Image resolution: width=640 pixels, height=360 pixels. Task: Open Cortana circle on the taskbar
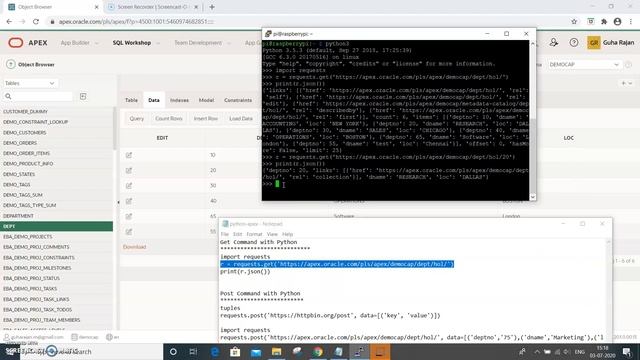pyautogui.click(x=173, y=351)
